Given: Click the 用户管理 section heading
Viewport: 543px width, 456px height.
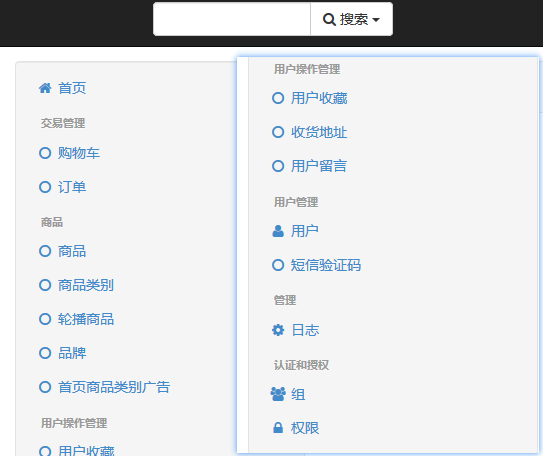Looking at the screenshot, I should click(x=296, y=202).
